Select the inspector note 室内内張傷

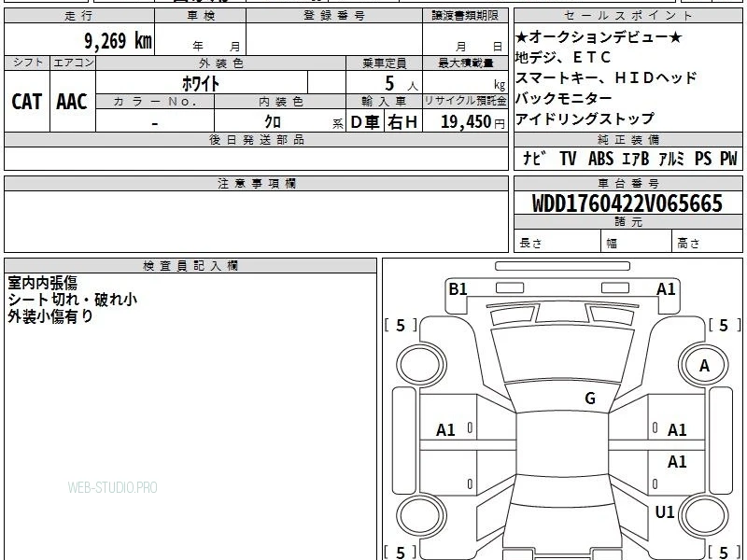click(42, 283)
